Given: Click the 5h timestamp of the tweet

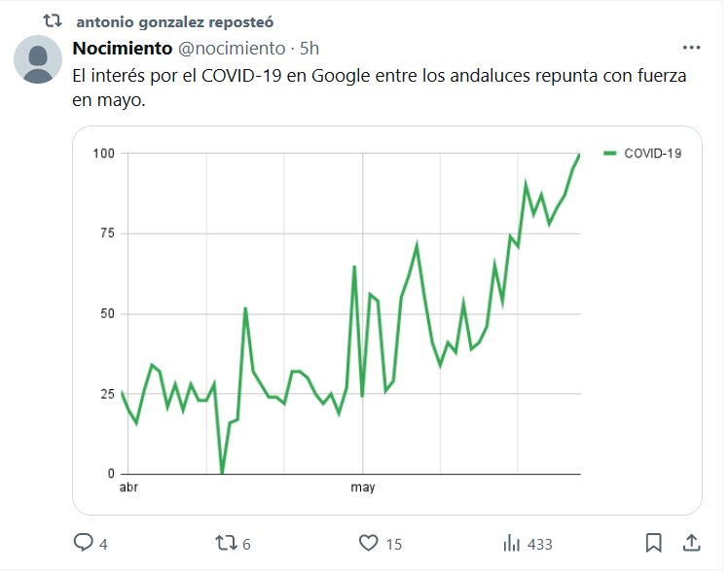Looking at the screenshot, I should [309, 48].
